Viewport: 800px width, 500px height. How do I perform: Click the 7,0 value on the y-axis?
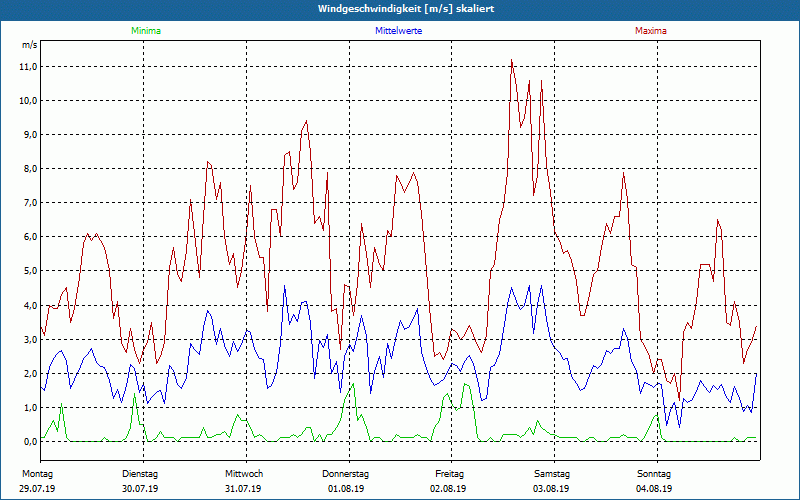30,203
